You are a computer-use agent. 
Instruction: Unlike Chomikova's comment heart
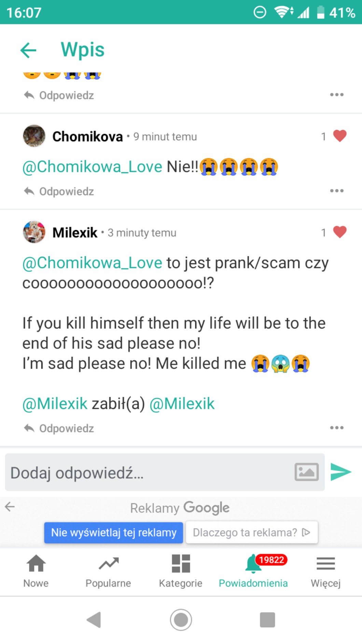click(x=339, y=136)
